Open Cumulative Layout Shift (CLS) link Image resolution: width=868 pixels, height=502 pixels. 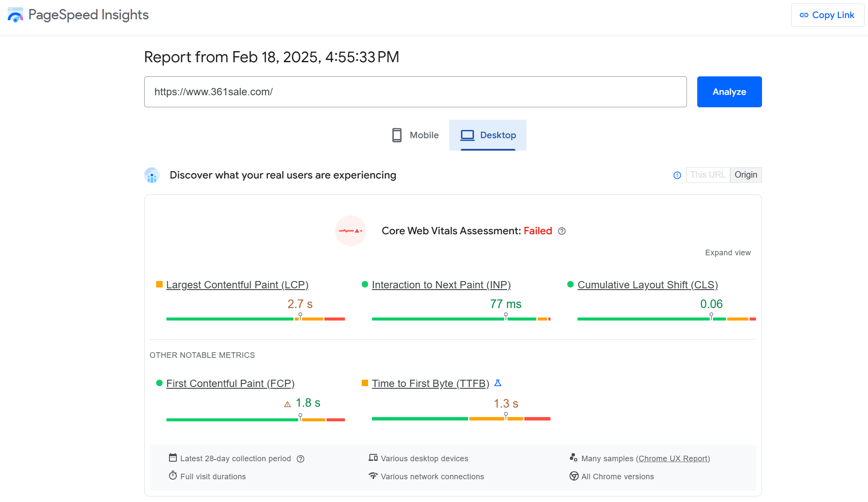647,285
